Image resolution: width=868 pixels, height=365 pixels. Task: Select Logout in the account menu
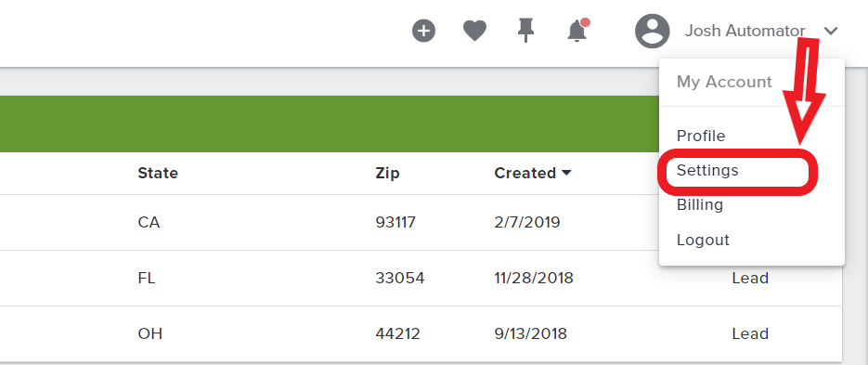coord(703,240)
